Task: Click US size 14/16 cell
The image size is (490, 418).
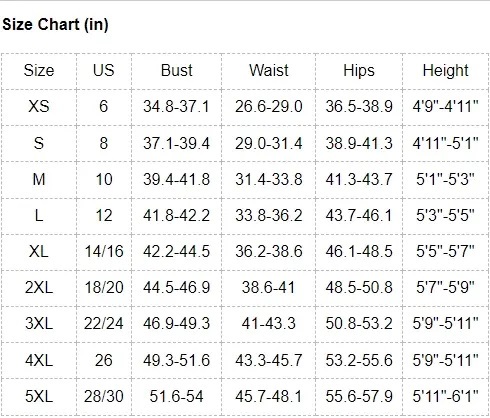Action: 104,251
